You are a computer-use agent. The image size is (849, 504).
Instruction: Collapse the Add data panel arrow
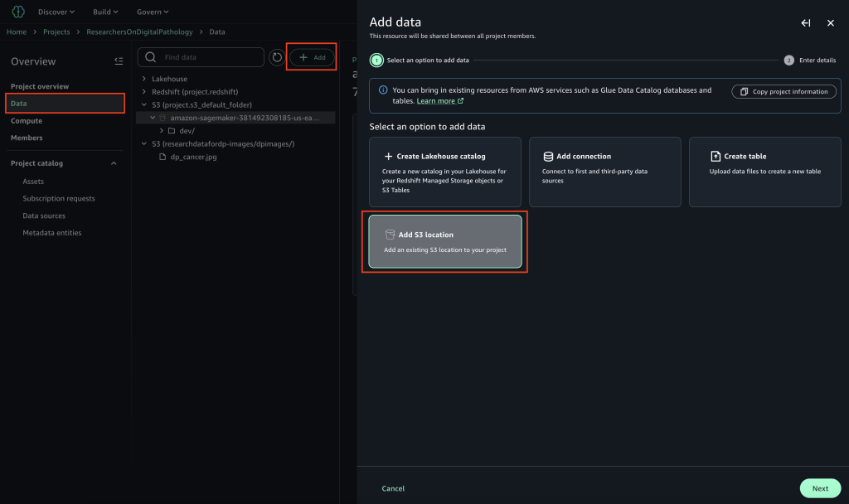(806, 22)
